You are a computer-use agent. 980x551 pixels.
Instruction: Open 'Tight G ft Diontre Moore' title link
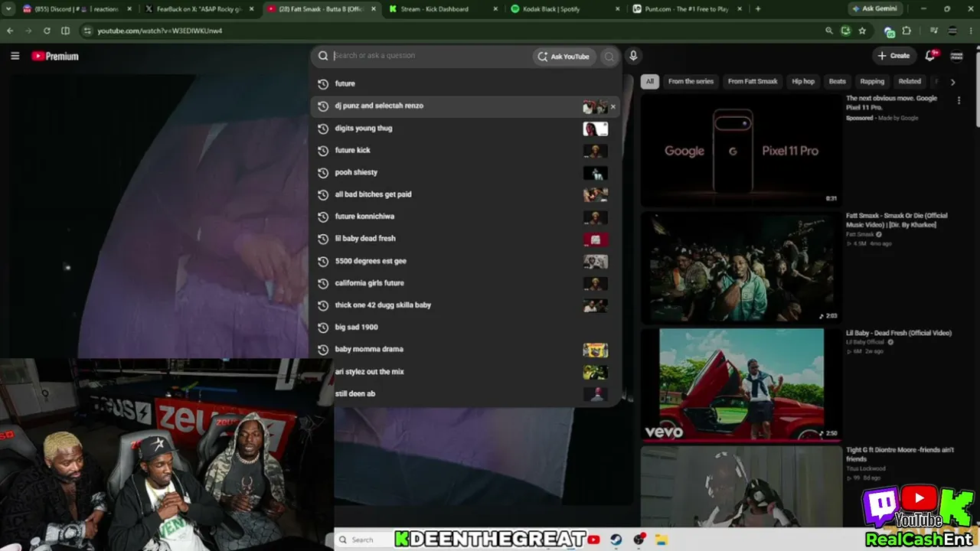pyautogui.click(x=900, y=455)
